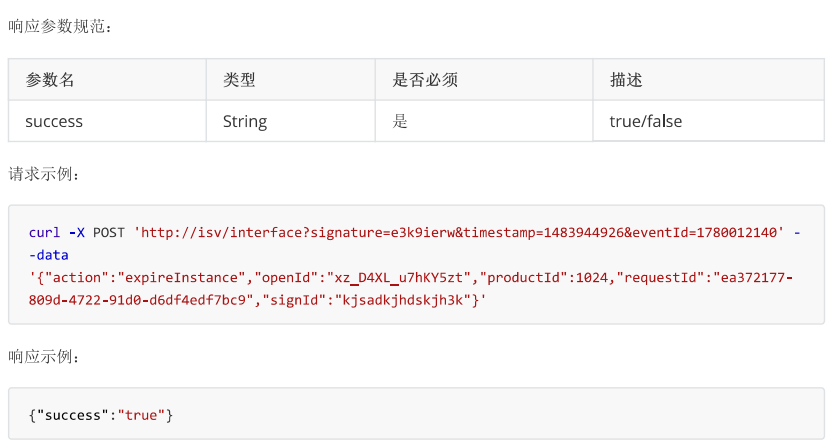
Task: Click the http://isv/interface URL string
Action: (459, 233)
